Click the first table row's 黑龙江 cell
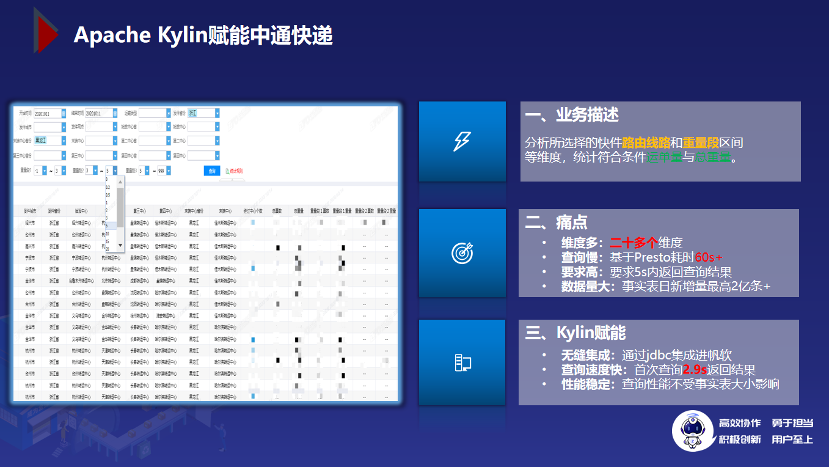This screenshot has height=468, width=830. pyautogui.click(x=194, y=223)
